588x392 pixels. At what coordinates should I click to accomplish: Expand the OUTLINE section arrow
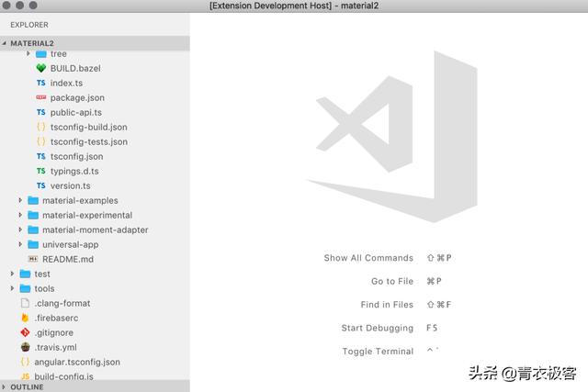(x=4, y=386)
